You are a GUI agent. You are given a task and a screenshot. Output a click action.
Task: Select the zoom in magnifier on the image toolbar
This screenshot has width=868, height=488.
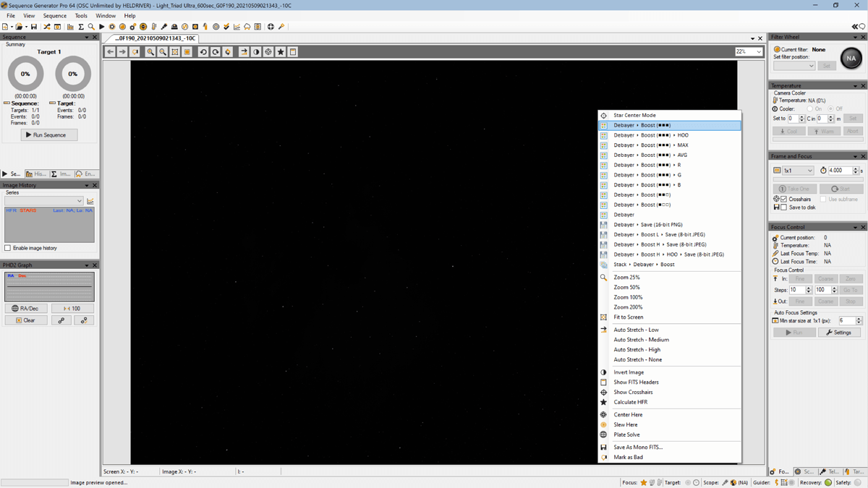pyautogui.click(x=150, y=51)
